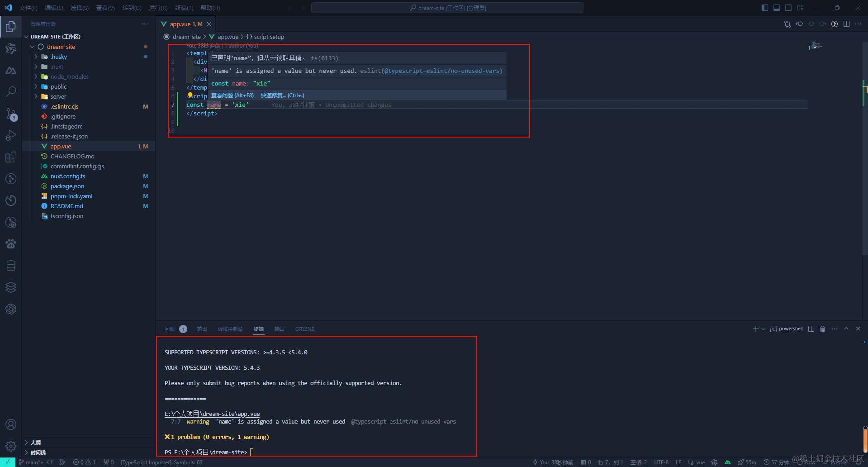Toggle primary side bar visibility
The width and height of the screenshot is (868, 467).
(x=765, y=8)
